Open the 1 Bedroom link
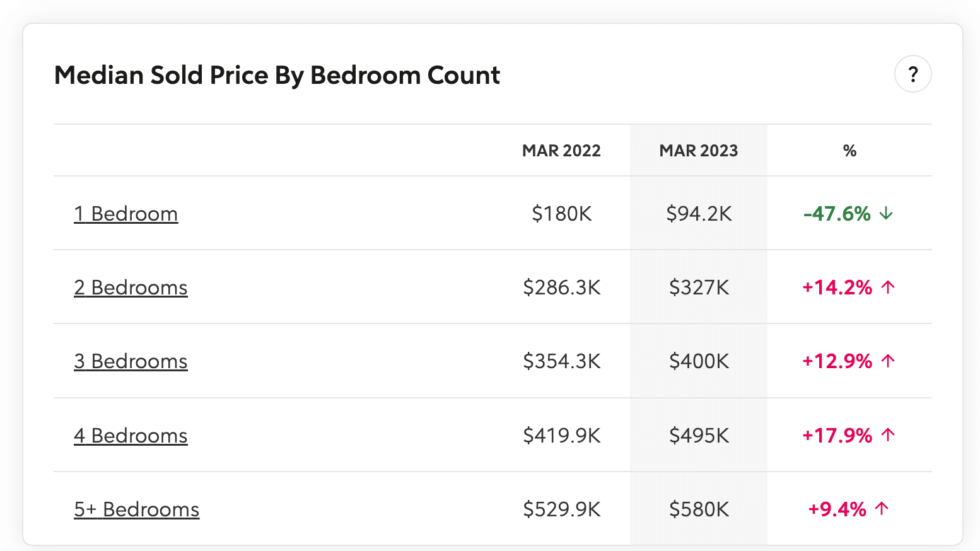This screenshot has height=551, width=980. click(x=125, y=214)
